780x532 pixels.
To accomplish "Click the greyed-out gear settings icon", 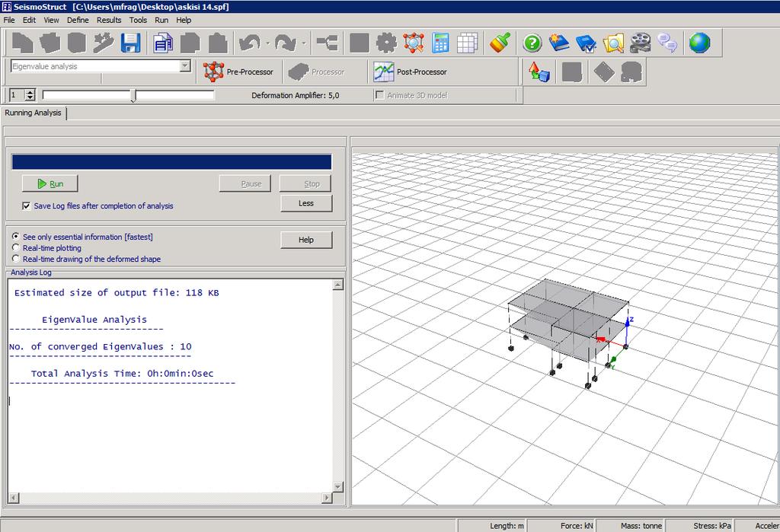I will tap(386, 43).
